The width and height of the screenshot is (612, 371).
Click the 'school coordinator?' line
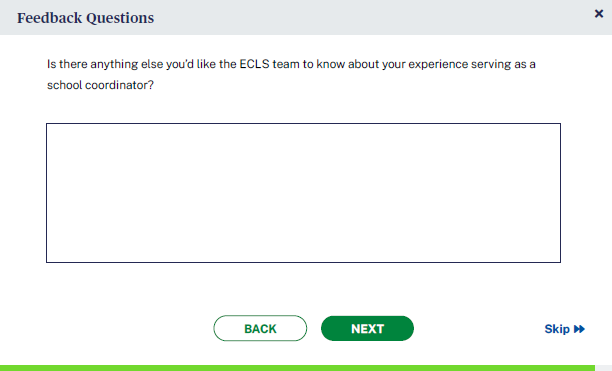(x=100, y=85)
